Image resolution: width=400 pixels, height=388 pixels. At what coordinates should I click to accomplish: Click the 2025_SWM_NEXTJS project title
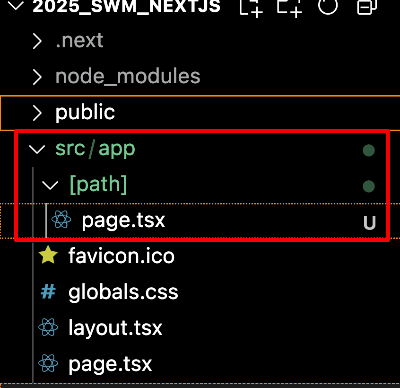tap(126, 6)
